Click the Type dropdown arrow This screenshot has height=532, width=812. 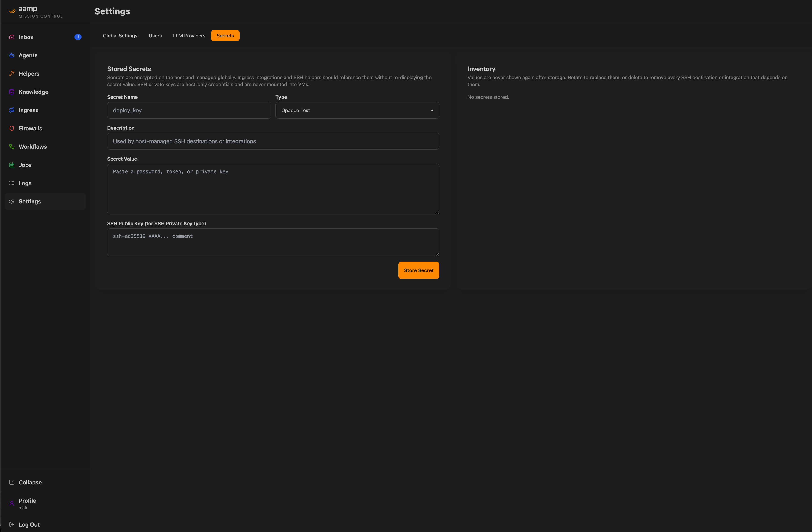[x=432, y=110]
